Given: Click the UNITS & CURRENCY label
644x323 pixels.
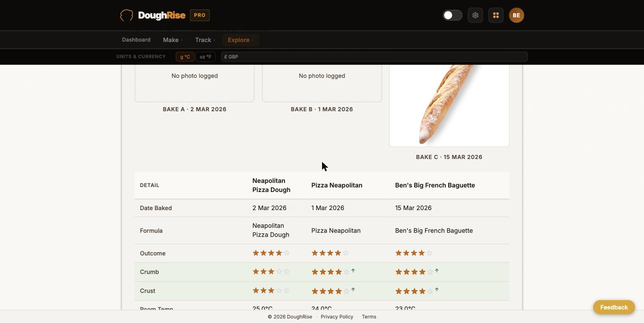Looking at the screenshot, I should coord(141,57).
